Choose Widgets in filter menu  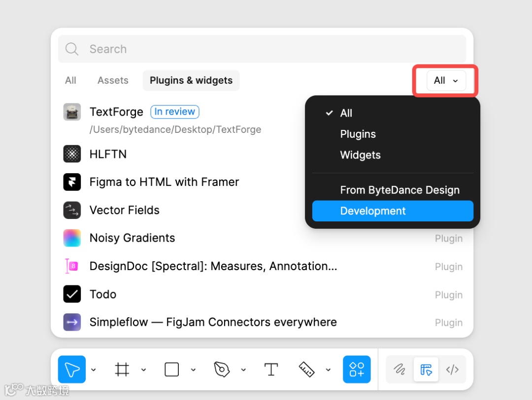click(x=393, y=155)
